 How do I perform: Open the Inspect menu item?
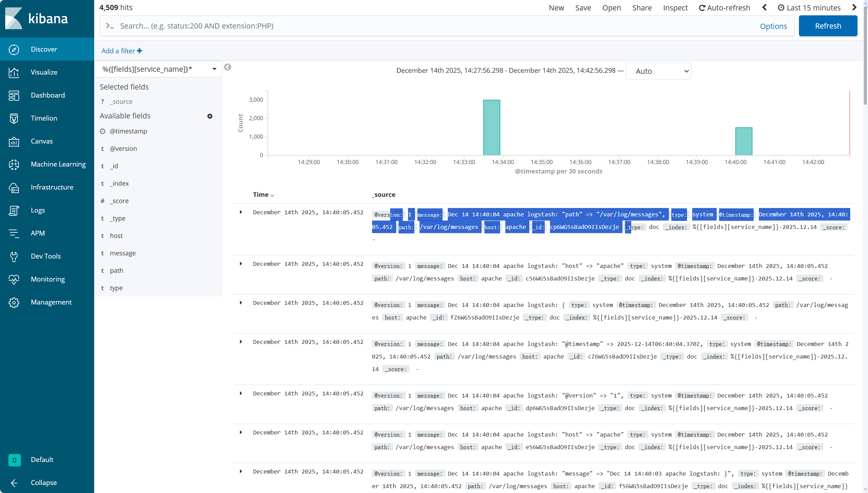click(675, 8)
